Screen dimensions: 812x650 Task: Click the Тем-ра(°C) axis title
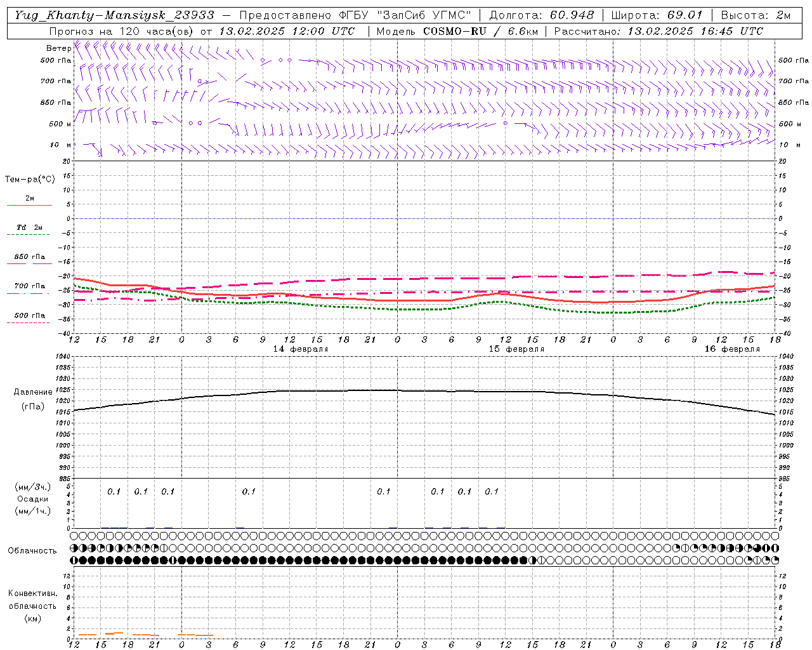[30, 180]
